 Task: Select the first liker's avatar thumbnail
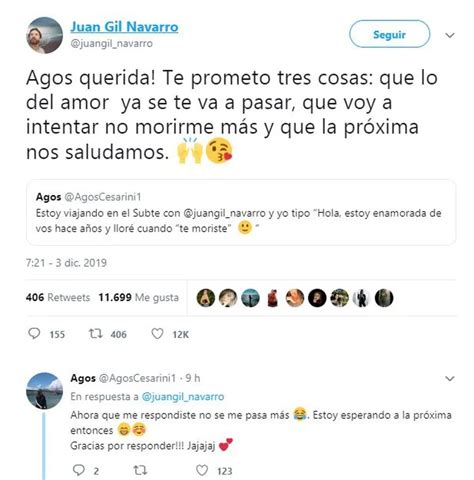pos(206,298)
